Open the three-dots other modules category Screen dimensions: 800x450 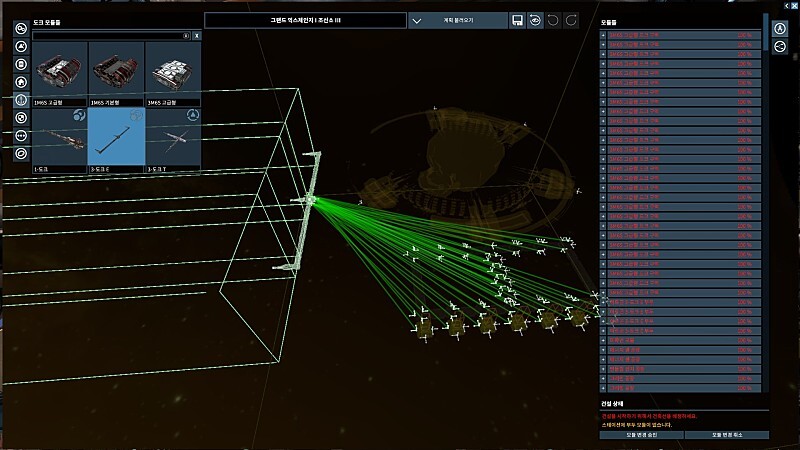click(x=21, y=136)
